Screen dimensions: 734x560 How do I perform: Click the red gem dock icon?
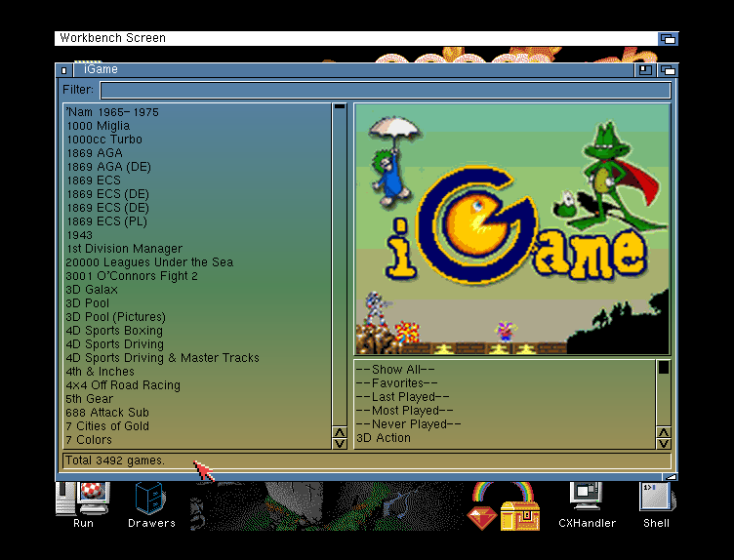pos(482,517)
